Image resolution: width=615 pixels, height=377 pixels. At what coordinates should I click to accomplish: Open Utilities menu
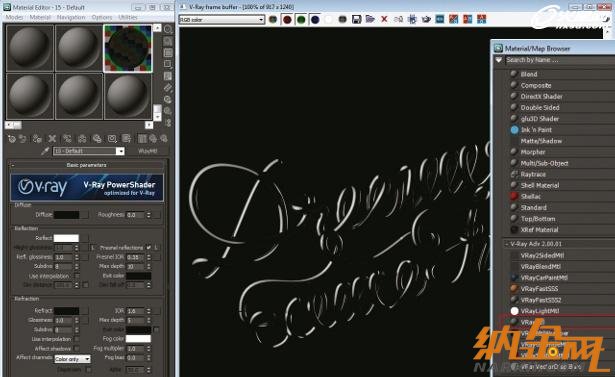pos(128,17)
